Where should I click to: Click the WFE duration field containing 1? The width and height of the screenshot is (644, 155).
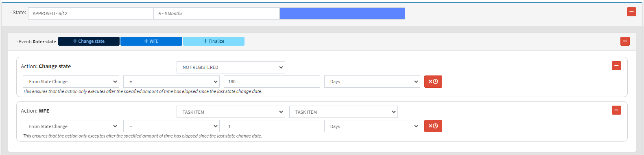(x=272, y=126)
